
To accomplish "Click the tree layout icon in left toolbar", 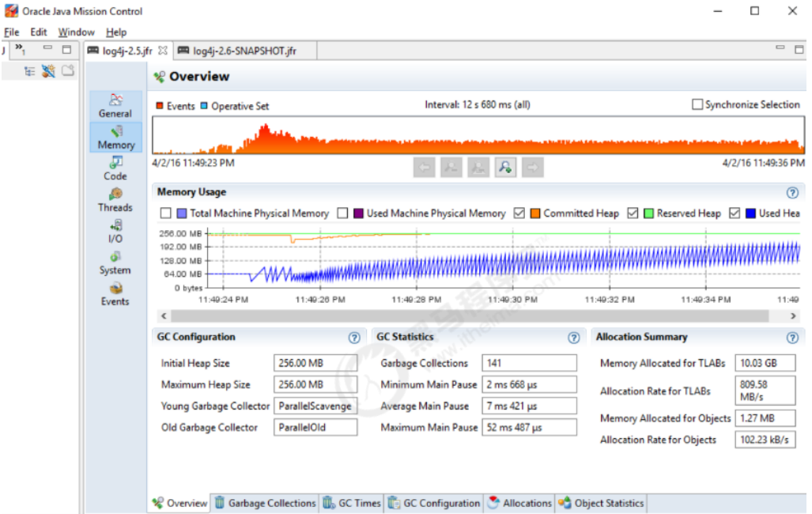I will tap(29, 71).
